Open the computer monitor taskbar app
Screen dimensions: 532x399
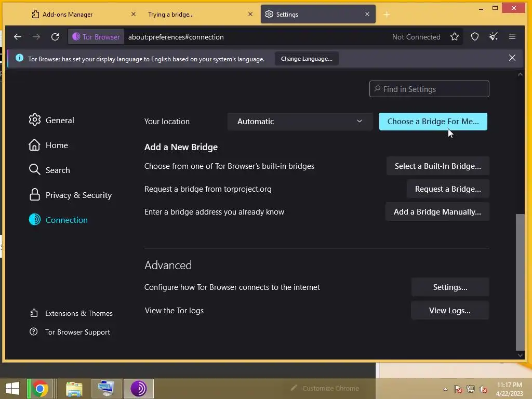click(106, 389)
